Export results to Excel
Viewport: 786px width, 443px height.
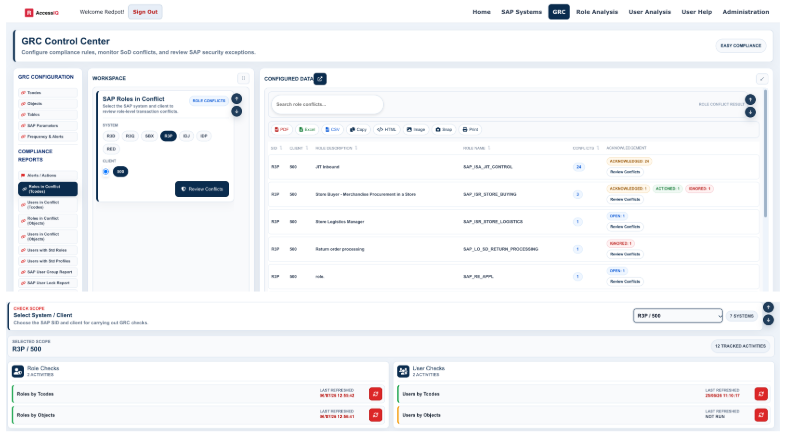[307, 129]
